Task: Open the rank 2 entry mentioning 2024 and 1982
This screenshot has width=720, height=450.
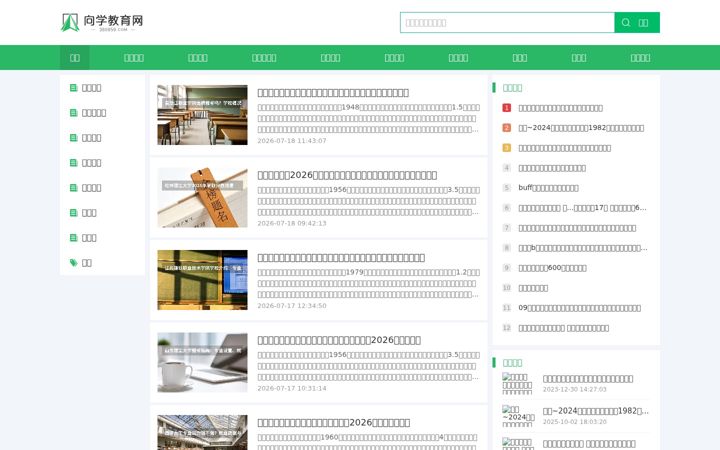Action: (x=581, y=128)
